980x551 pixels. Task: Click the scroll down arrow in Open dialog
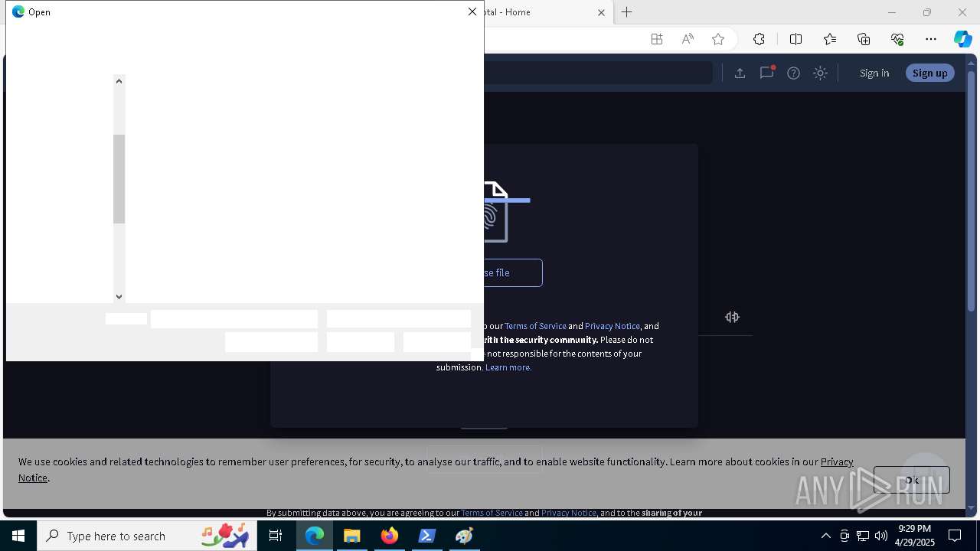pos(119,296)
